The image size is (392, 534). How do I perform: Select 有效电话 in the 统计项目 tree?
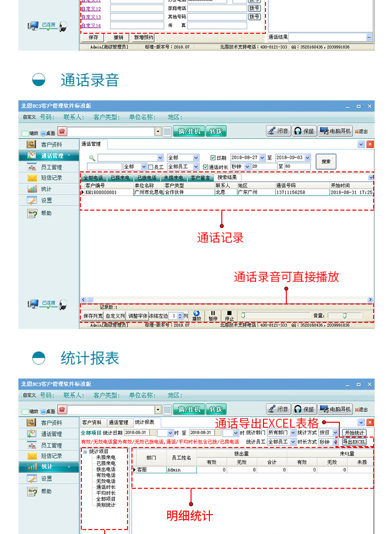106,475
